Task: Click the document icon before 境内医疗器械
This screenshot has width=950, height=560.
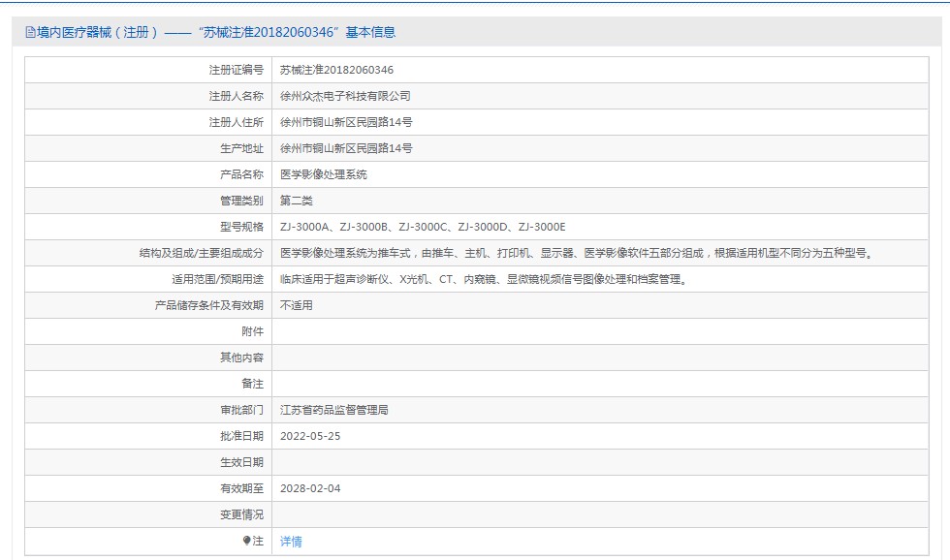Action: point(30,33)
